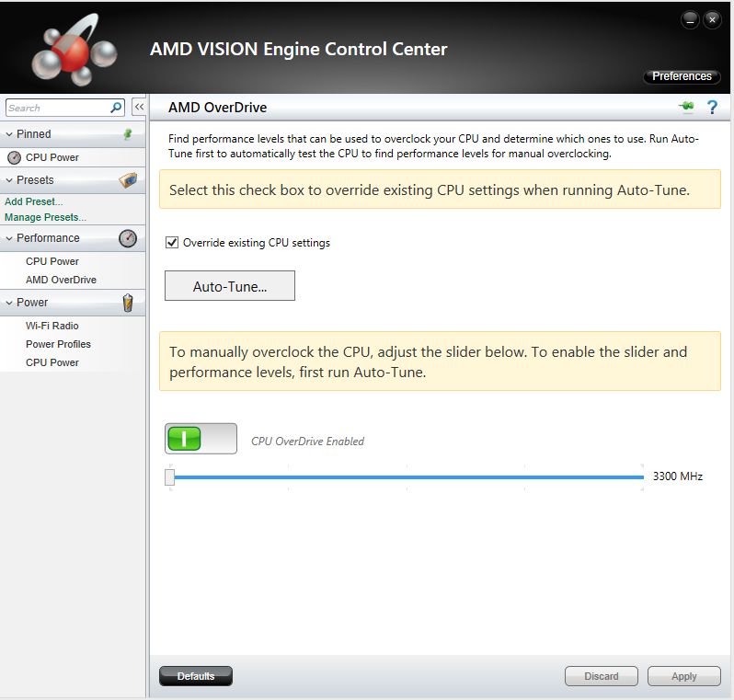Click the Performance gauge icon

point(128,238)
